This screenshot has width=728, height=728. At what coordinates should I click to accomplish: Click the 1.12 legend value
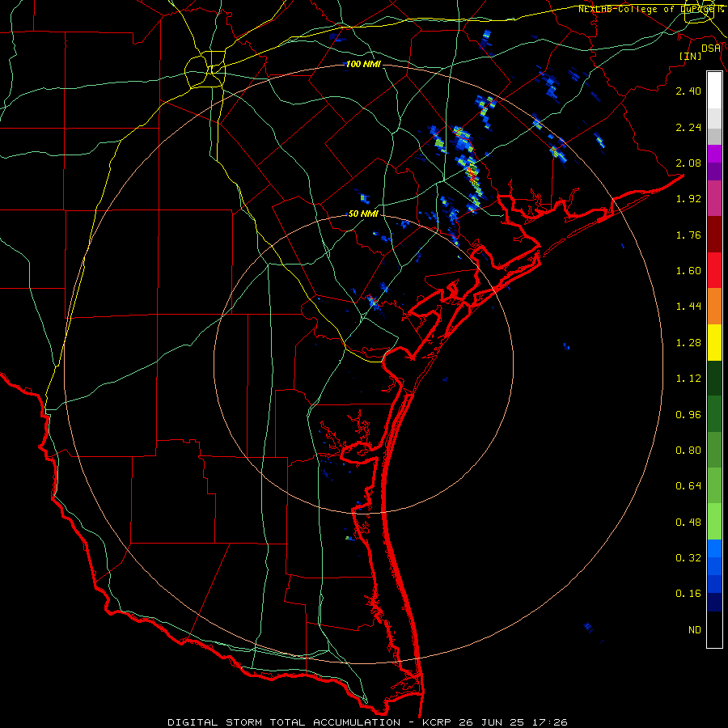(x=688, y=379)
